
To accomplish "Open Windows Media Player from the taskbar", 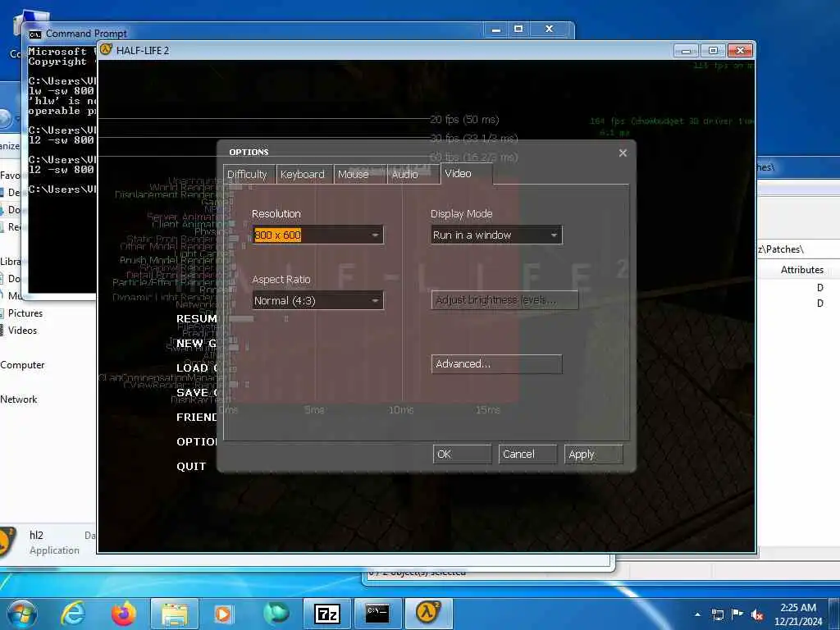I will 223,614.
